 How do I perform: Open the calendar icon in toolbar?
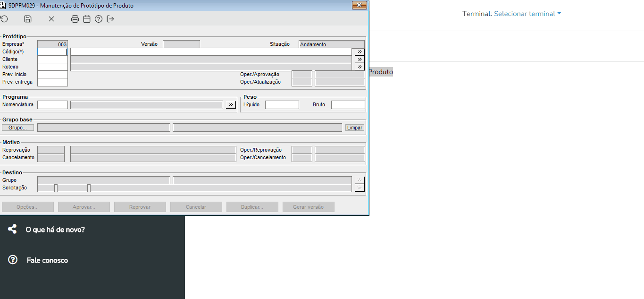pos(87,19)
